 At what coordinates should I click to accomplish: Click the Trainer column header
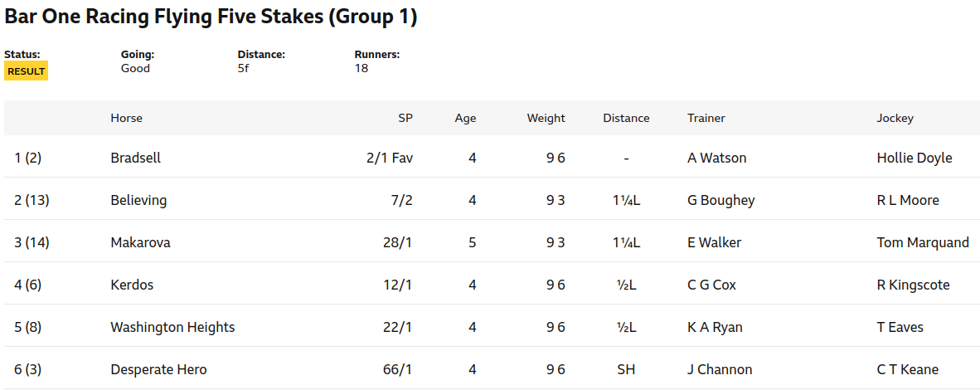point(706,118)
